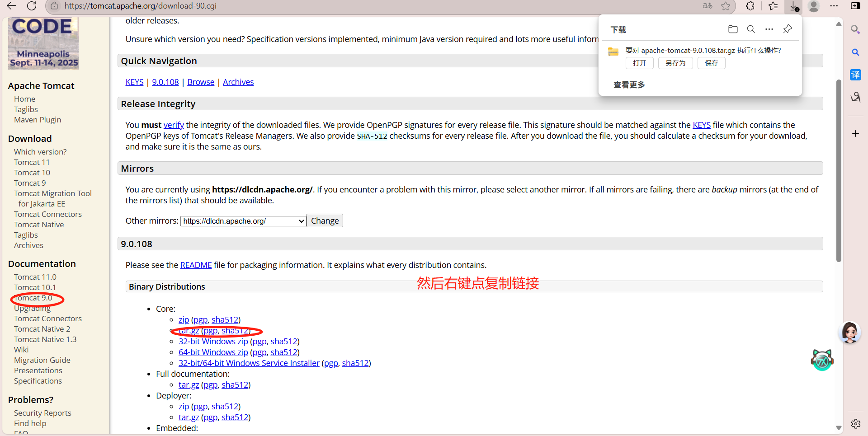Image resolution: width=868 pixels, height=436 pixels.
Task: Reload the page with refresh icon
Action: (32, 6)
